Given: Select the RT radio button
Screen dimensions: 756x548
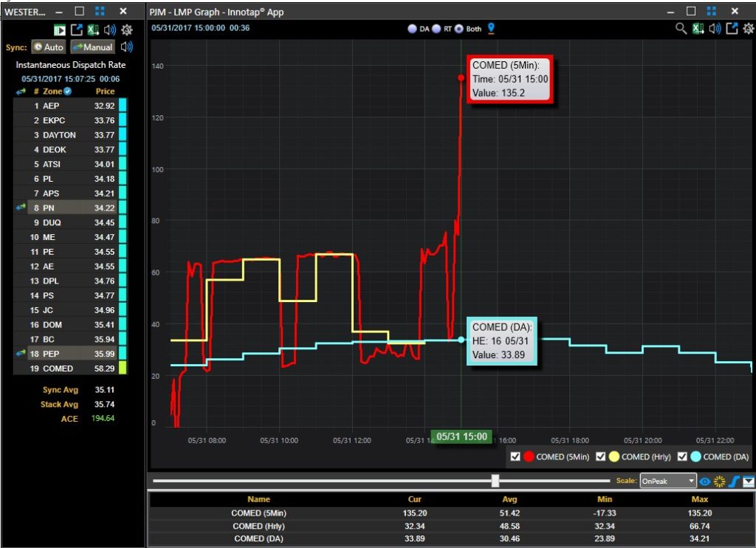Looking at the screenshot, I should tap(436, 29).
